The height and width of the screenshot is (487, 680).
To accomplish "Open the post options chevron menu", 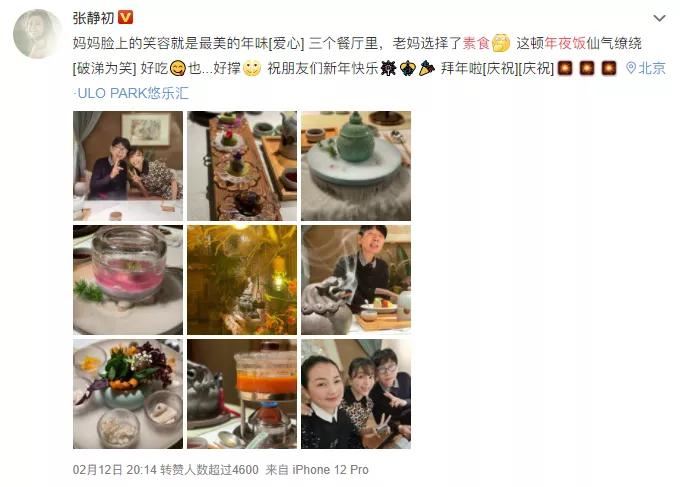I will pos(659,18).
